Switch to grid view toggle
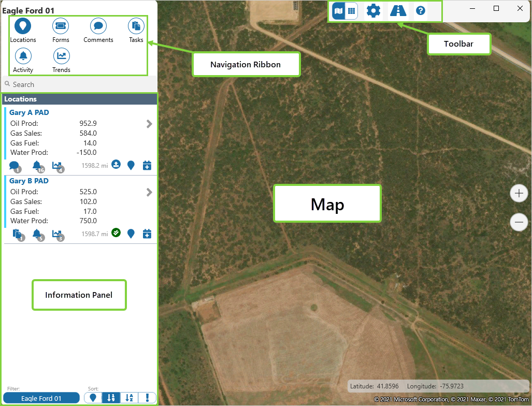Image resolution: width=532 pixels, height=406 pixels. pos(351,10)
